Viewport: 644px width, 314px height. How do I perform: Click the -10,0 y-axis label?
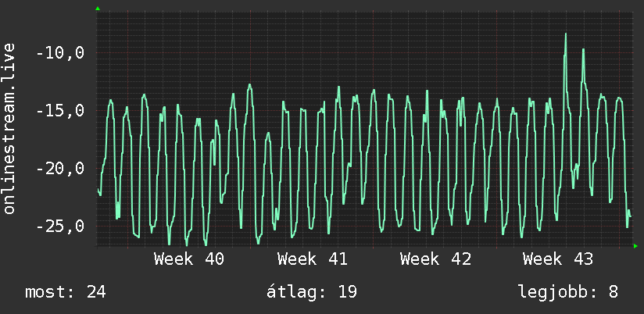pos(60,53)
